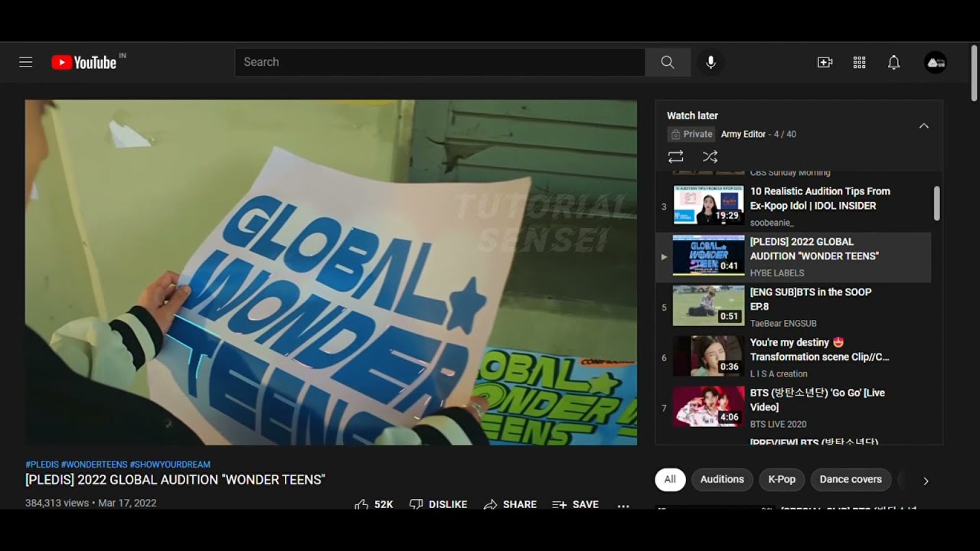Click the playlist panel scrollbar
Screen dimensions: 980x551
936,204
